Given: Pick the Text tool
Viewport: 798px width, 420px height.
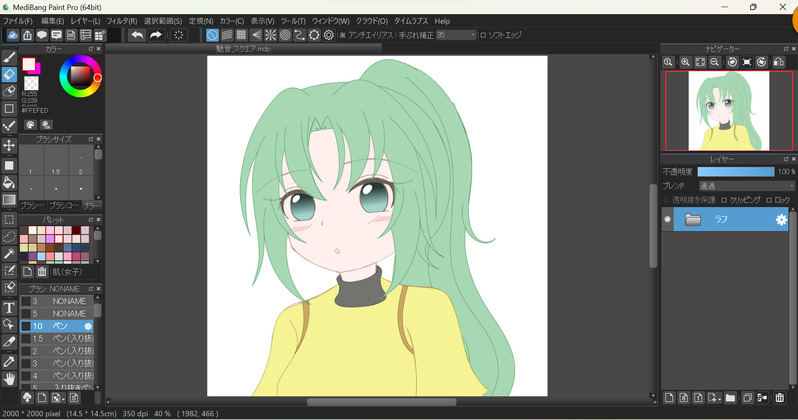Looking at the screenshot, I should pyautogui.click(x=9, y=307).
